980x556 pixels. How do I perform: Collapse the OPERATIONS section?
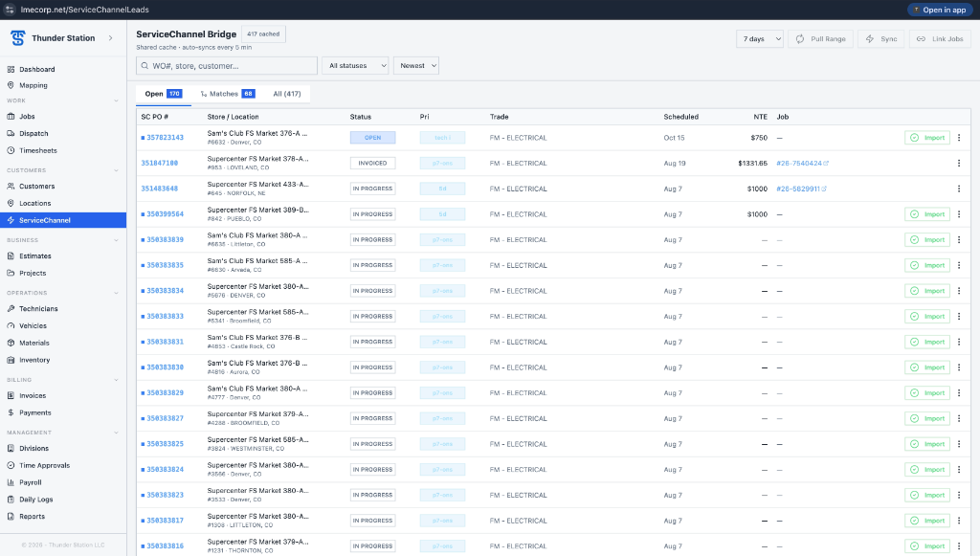(x=116, y=293)
